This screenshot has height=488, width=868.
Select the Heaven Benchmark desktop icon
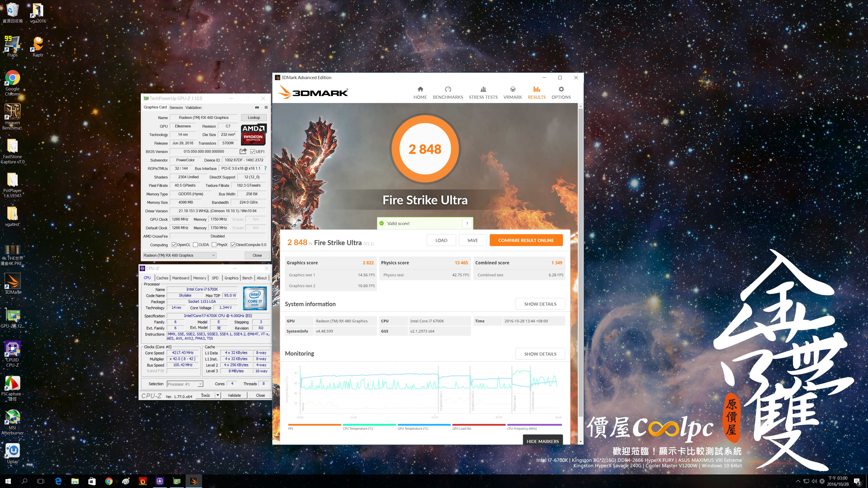(x=12, y=117)
